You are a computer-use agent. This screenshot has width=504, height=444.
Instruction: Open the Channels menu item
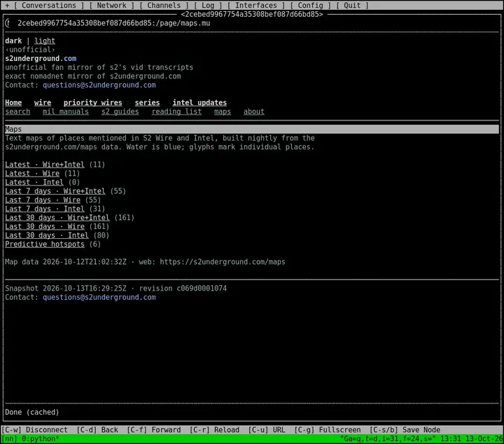pos(164,6)
